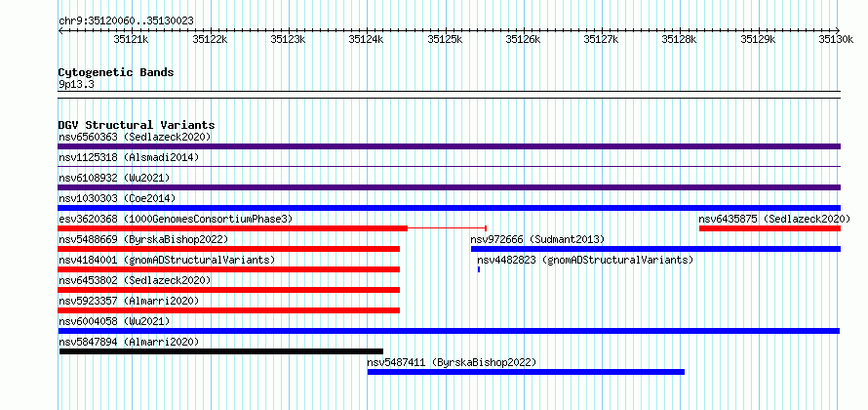Click the 35128k ruler position
The image size is (868, 410).
tap(680, 39)
